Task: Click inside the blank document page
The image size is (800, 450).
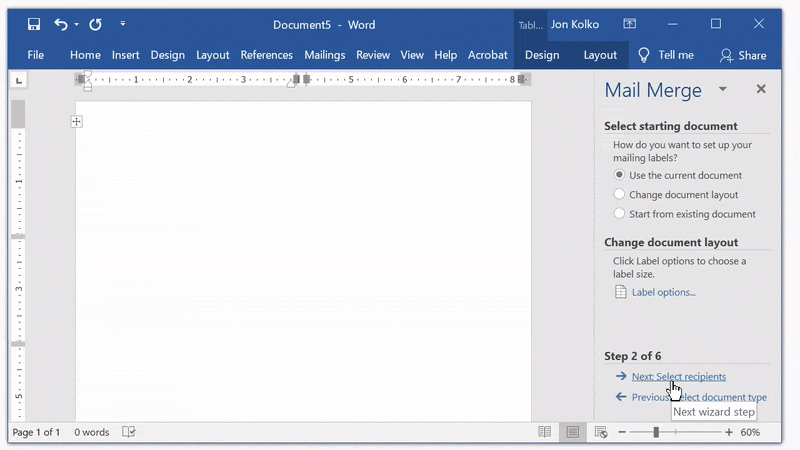Action: pos(303,260)
